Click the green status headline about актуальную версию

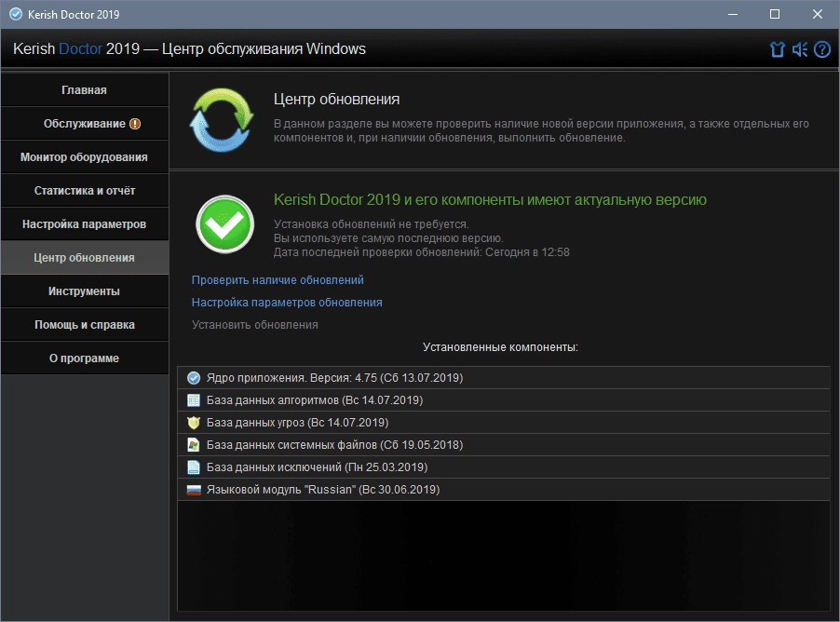pyautogui.click(x=490, y=200)
